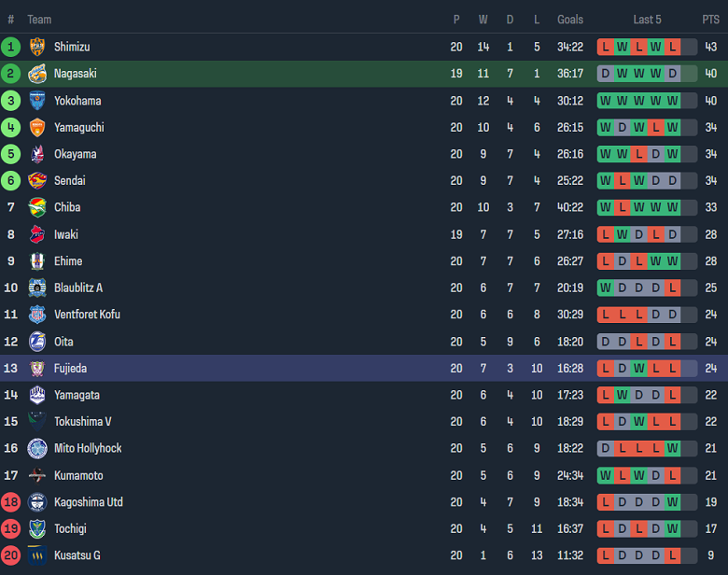
Task: Click Sendai's 34 points value
Action: coord(711,181)
